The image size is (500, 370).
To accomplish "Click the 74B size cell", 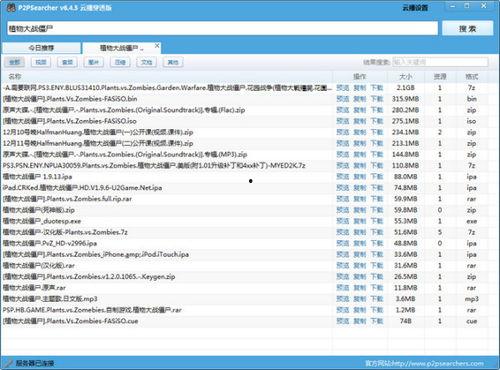I will 405,321.
